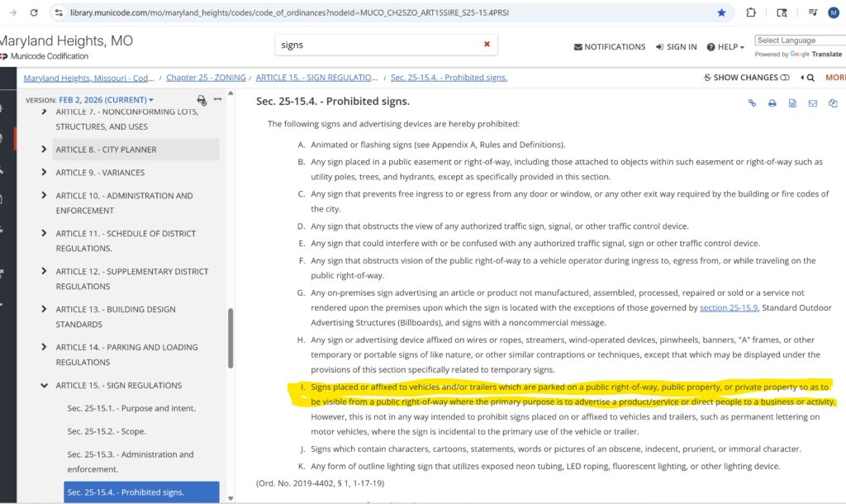The width and height of the screenshot is (846, 504).
Task: Print this section using printer icon
Action: coord(772,103)
